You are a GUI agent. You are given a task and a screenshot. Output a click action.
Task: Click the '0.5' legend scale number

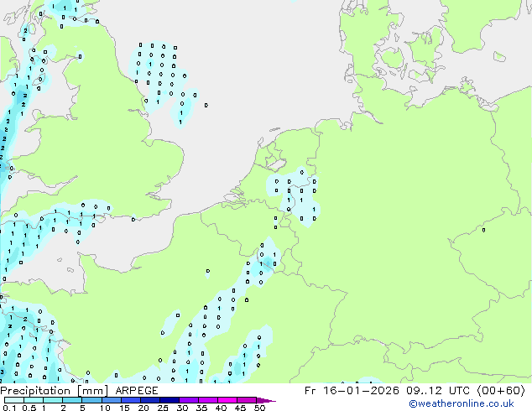pos(29,408)
